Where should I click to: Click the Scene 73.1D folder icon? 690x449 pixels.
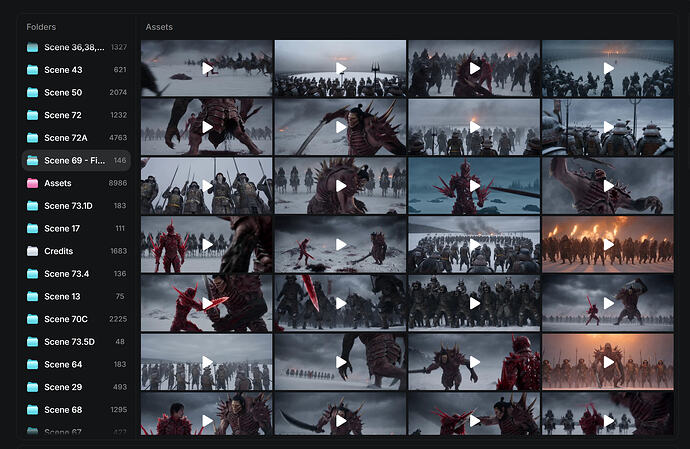coord(32,206)
